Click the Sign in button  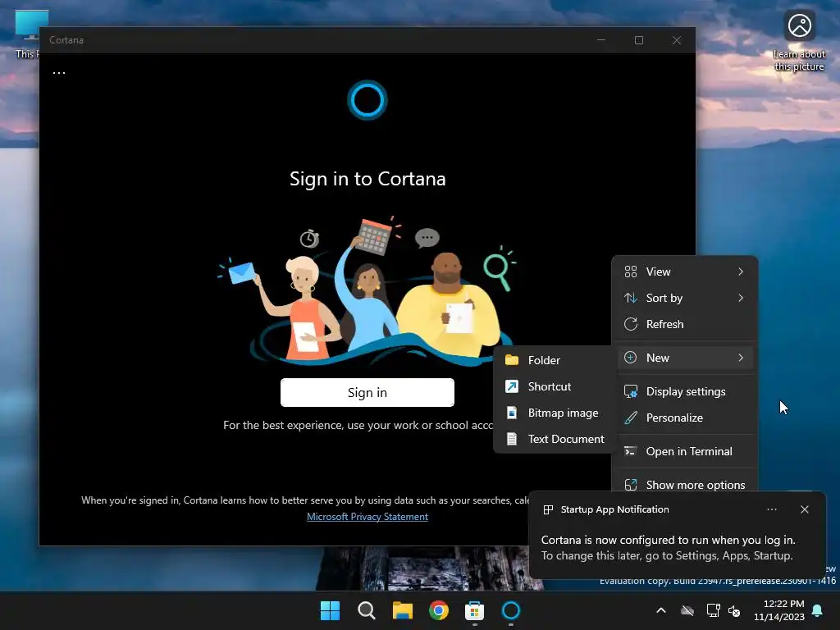tap(367, 392)
